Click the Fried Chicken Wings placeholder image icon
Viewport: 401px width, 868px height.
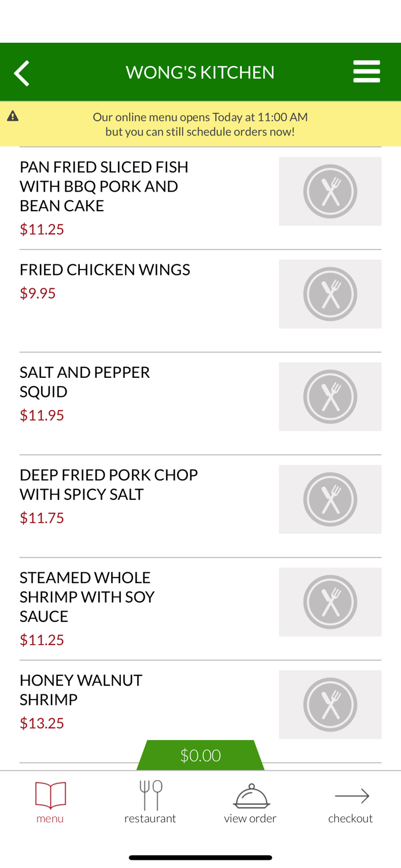click(x=330, y=293)
